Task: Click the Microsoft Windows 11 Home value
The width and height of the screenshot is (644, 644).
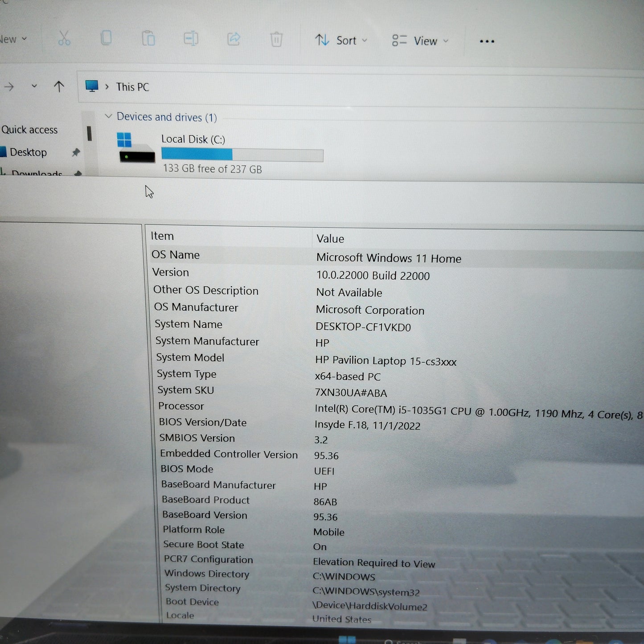Action: pos(389,258)
